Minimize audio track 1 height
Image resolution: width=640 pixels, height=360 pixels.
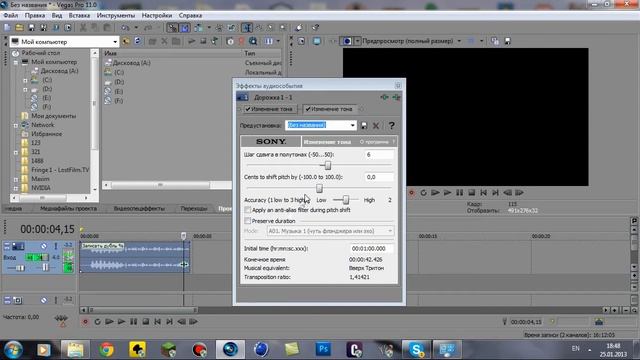(7, 246)
